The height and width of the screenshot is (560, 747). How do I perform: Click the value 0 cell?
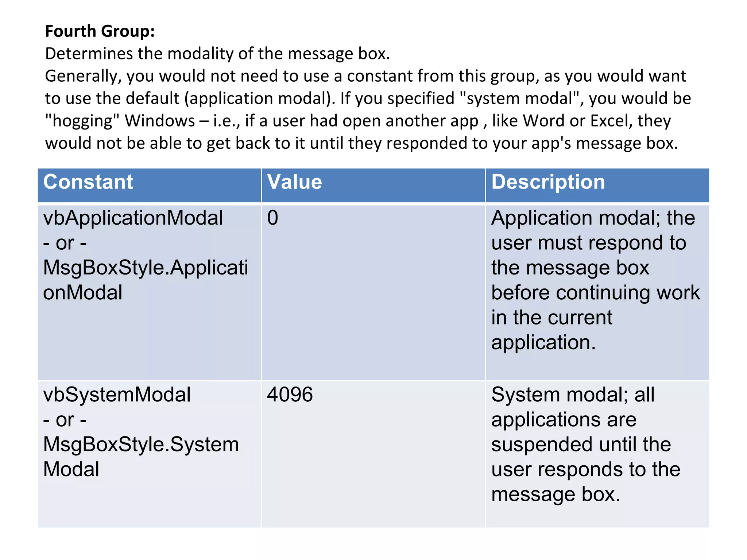point(272,218)
